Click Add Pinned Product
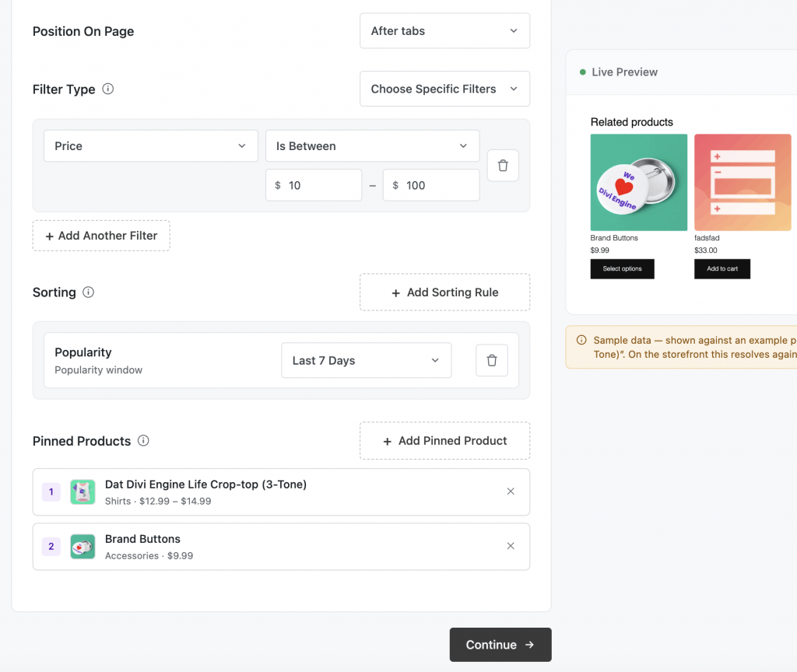 [444, 441]
